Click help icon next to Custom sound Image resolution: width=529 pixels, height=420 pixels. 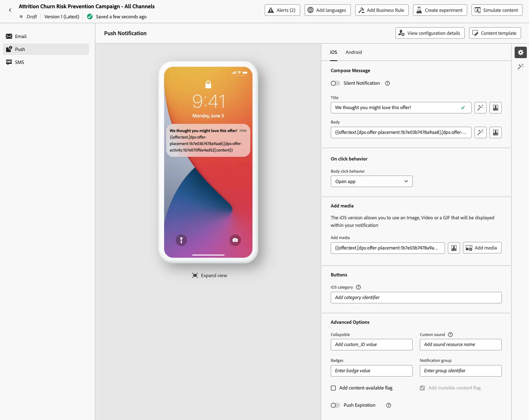(450, 335)
